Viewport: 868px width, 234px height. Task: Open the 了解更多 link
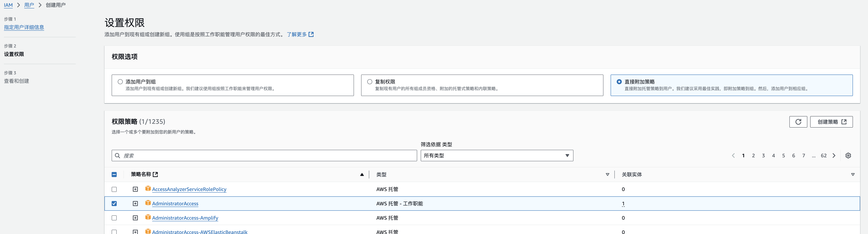point(297,34)
